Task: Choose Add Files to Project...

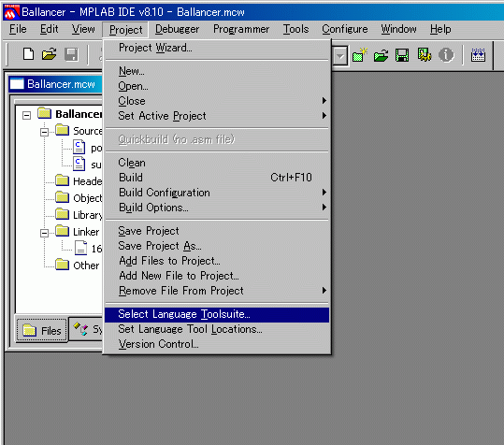Action: [217, 261]
